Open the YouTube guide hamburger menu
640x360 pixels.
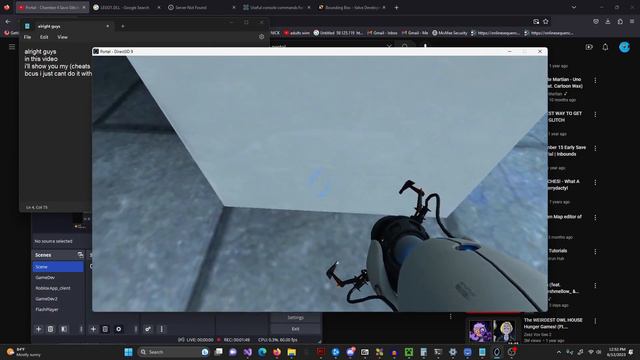point(12,47)
